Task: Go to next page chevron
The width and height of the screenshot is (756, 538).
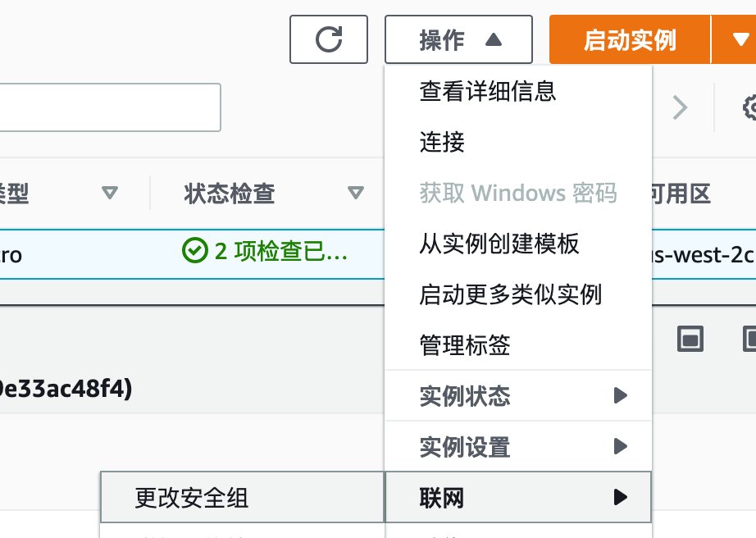Action: pyautogui.click(x=680, y=107)
